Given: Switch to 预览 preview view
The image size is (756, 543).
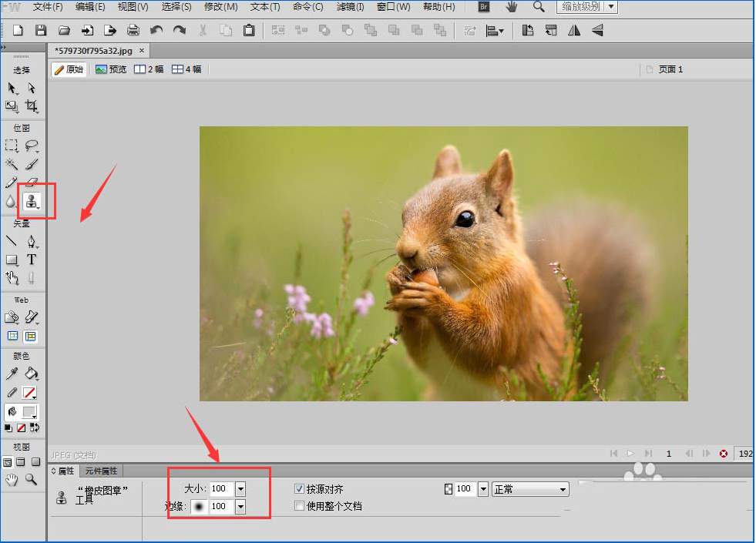Looking at the screenshot, I should [111, 69].
